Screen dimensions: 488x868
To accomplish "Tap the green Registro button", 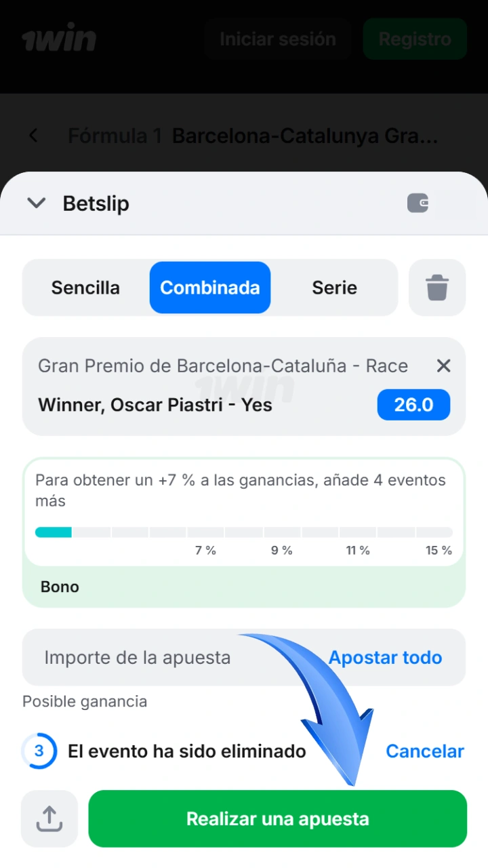I will coord(415,39).
